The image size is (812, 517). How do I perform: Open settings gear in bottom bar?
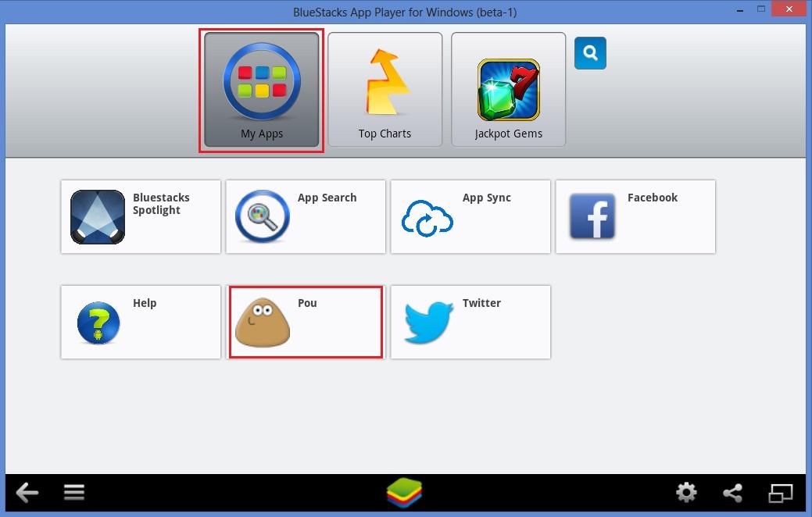686,492
